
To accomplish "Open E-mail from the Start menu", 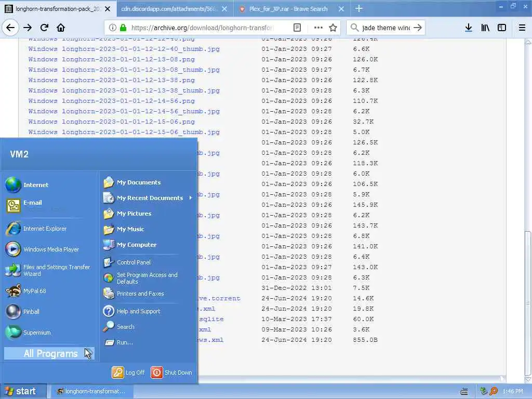I will (x=24, y=205).
